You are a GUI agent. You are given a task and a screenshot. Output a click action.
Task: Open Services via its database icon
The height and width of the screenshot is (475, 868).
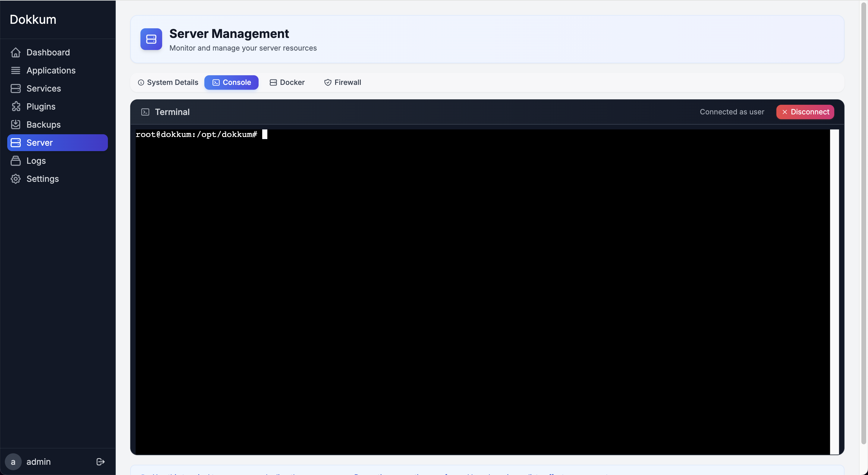pos(16,88)
